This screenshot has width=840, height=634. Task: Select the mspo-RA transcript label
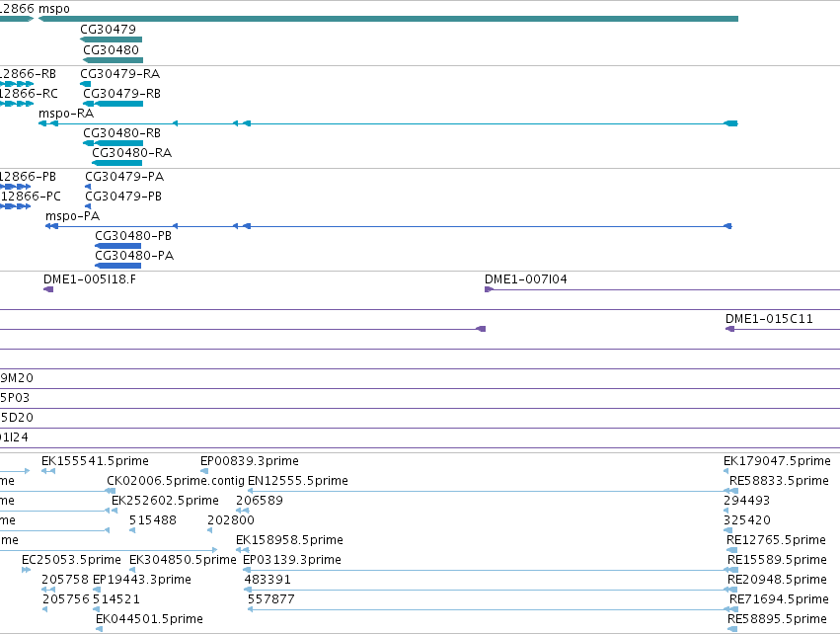pos(66,114)
